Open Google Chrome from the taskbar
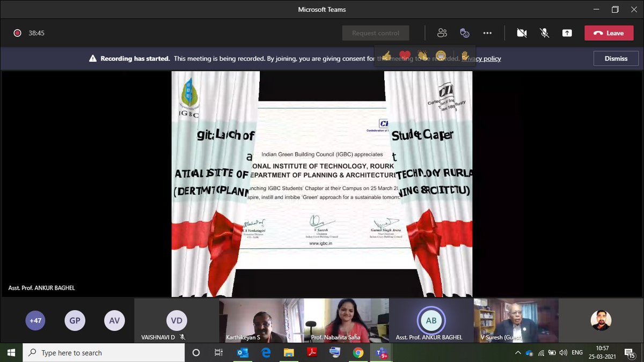This screenshot has height=362, width=644. point(358,353)
